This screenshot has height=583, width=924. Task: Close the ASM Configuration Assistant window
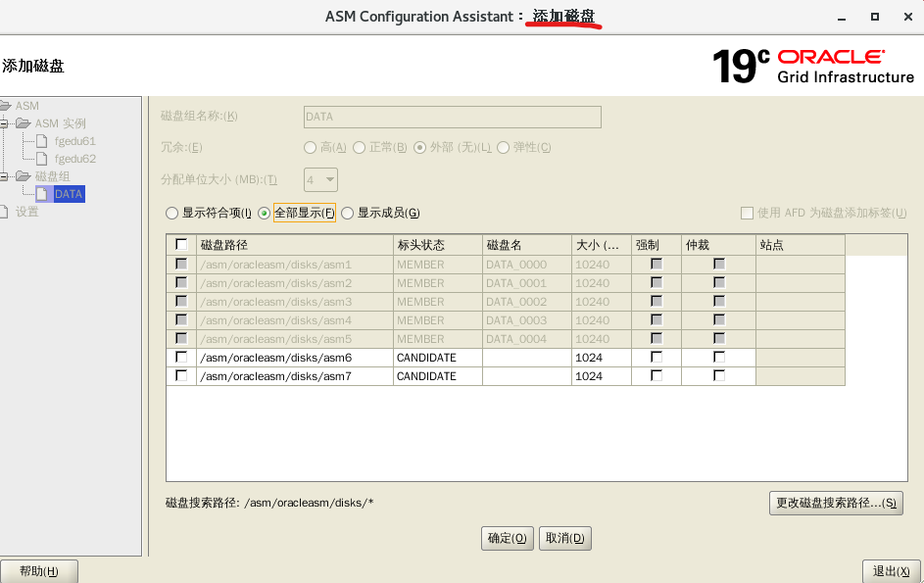pyautogui.click(x=908, y=17)
